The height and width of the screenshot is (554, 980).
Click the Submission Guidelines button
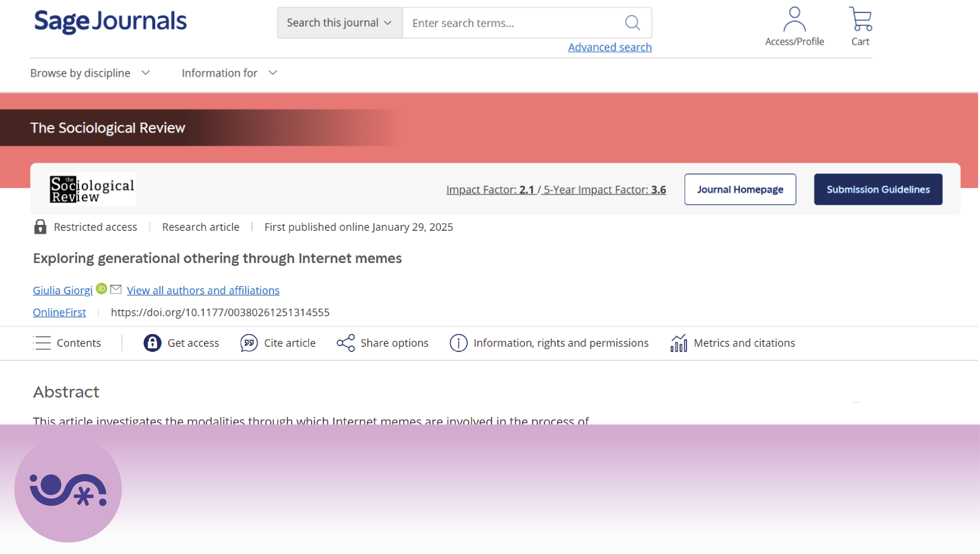(x=878, y=189)
